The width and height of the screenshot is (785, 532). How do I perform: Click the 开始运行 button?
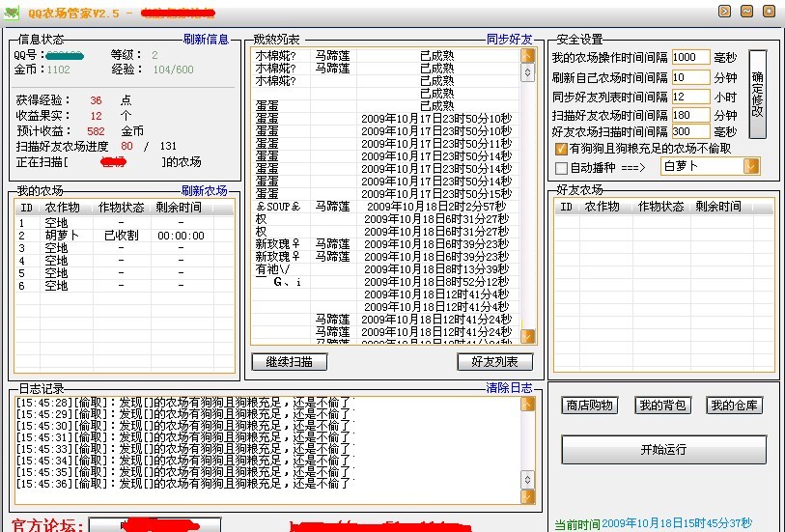pyautogui.click(x=664, y=449)
